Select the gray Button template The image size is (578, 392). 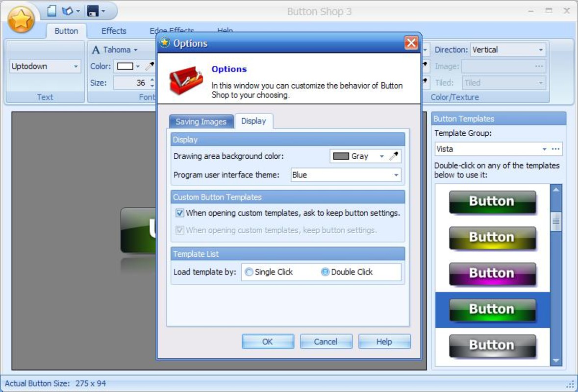[x=492, y=346]
